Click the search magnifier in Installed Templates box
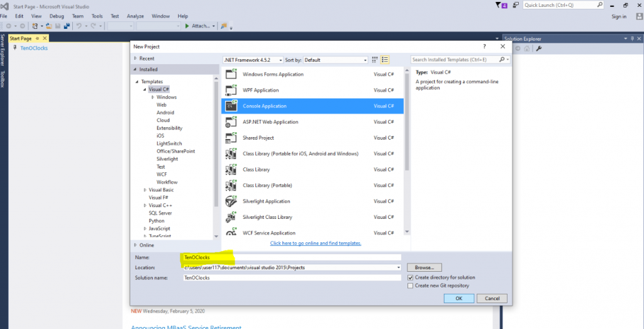This screenshot has height=329, width=644. (x=502, y=60)
